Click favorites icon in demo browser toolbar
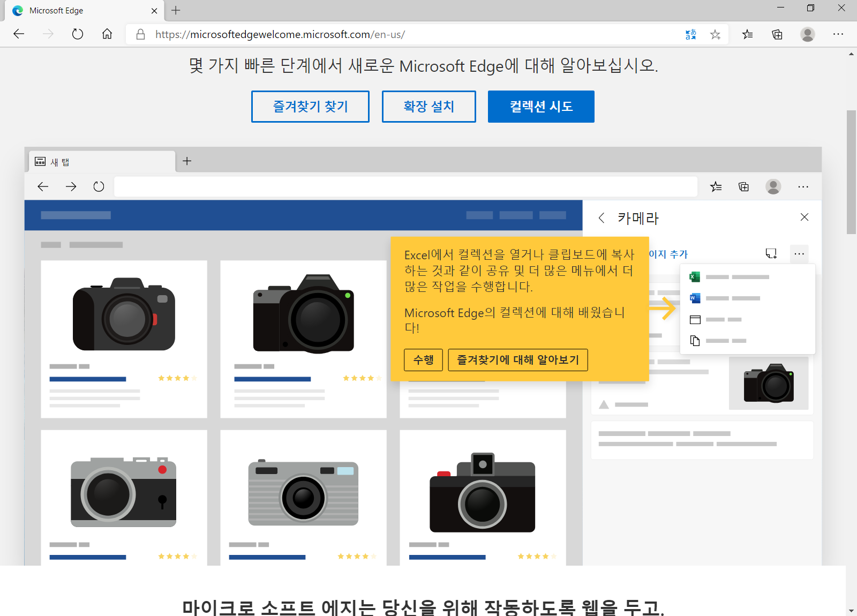 click(x=716, y=186)
